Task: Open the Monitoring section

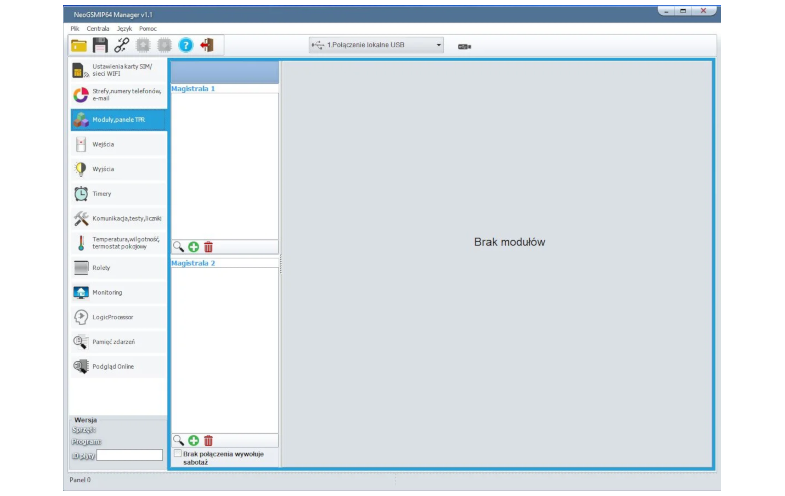Action: (119, 292)
